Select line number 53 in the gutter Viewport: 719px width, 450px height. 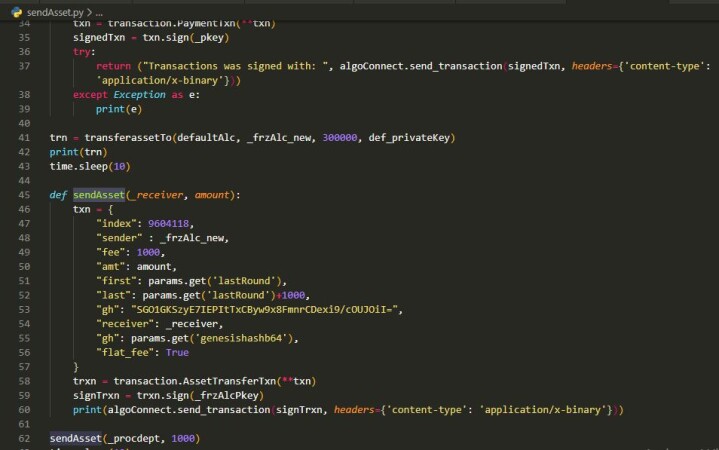[24, 310]
